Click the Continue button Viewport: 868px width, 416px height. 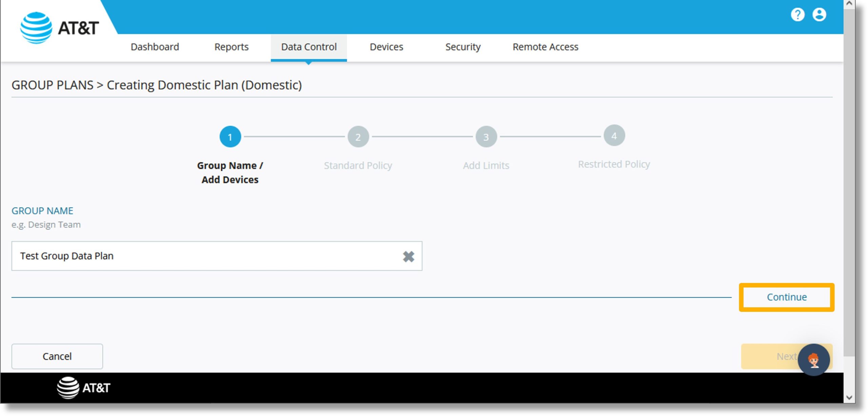coord(786,296)
